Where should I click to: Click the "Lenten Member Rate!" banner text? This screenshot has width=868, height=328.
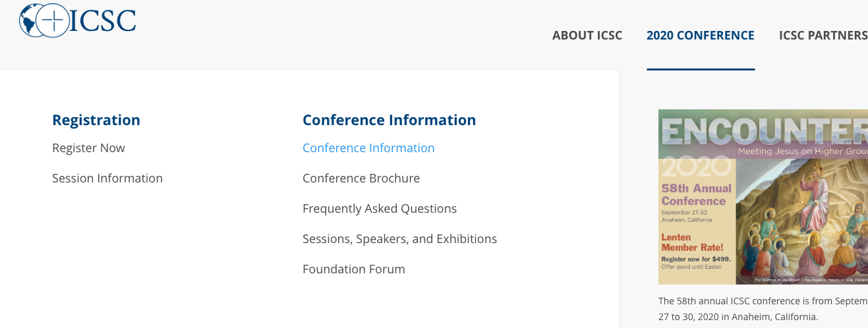(x=692, y=242)
